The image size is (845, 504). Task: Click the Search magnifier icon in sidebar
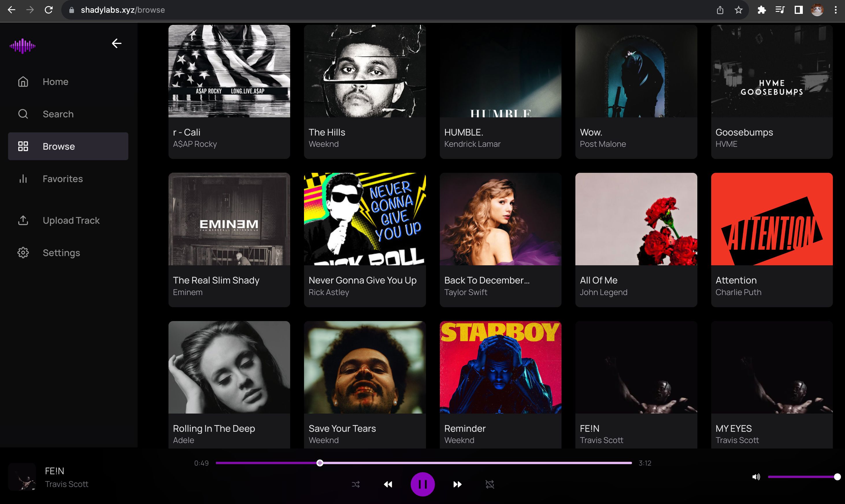click(x=23, y=114)
